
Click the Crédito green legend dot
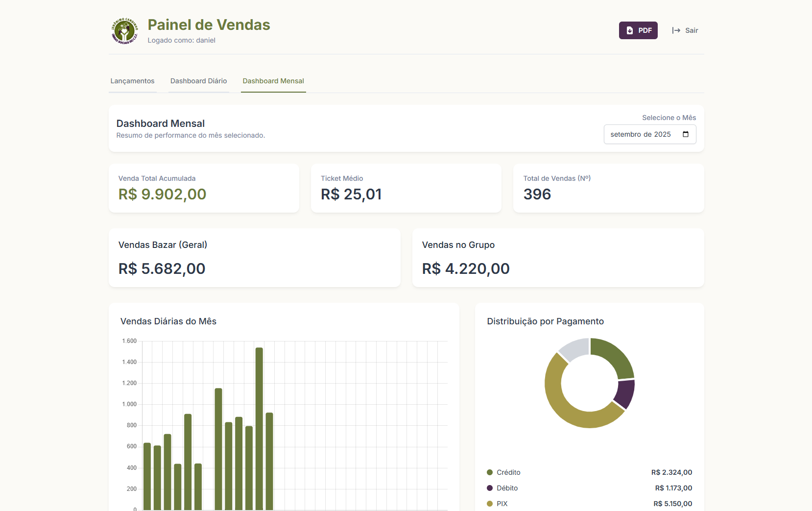[490, 472]
